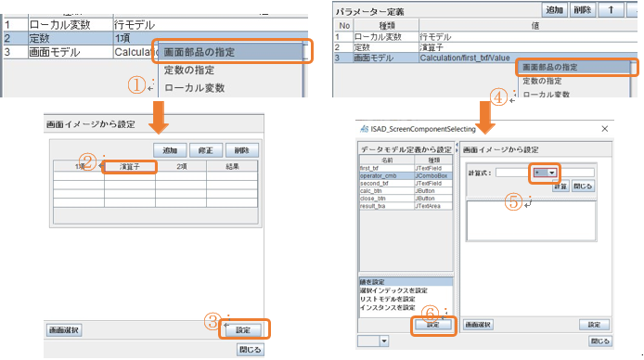Screen dimensions: 644x360
Task: Select the 1項 column header
Action: [x=79, y=167]
